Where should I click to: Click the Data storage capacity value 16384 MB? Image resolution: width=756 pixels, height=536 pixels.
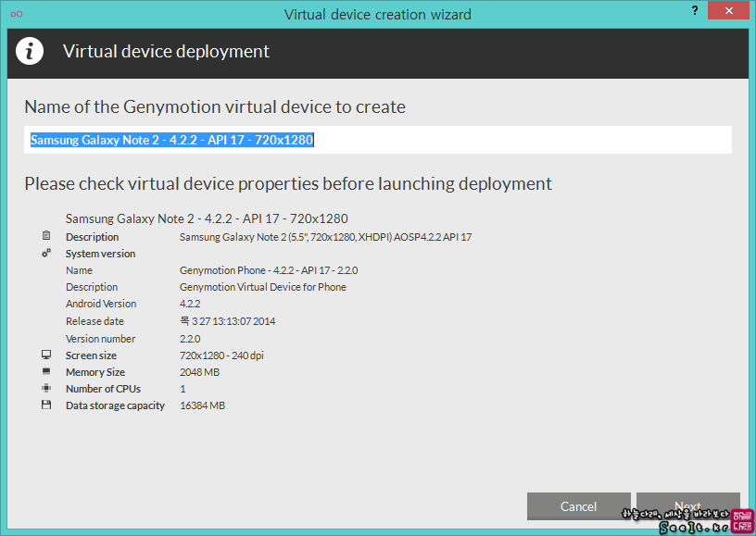(x=203, y=405)
